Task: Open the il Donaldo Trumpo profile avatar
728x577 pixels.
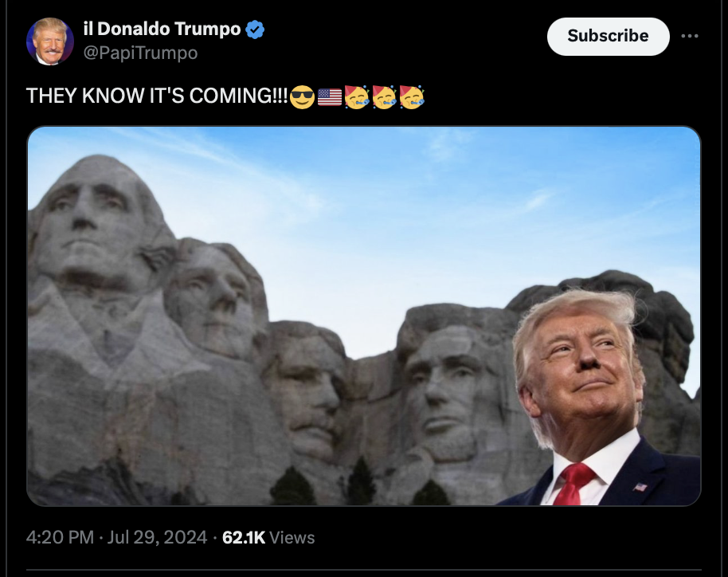Action: pyautogui.click(x=50, y=41)
